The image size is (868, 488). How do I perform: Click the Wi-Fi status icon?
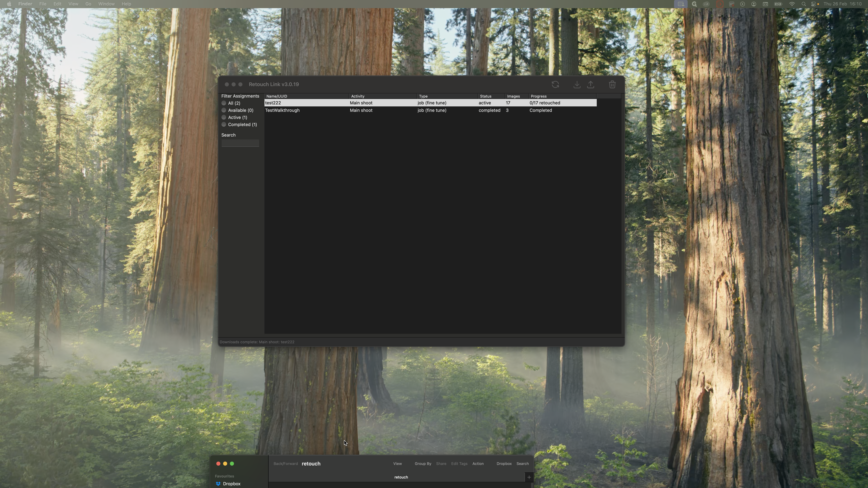(x=792, y=4)
